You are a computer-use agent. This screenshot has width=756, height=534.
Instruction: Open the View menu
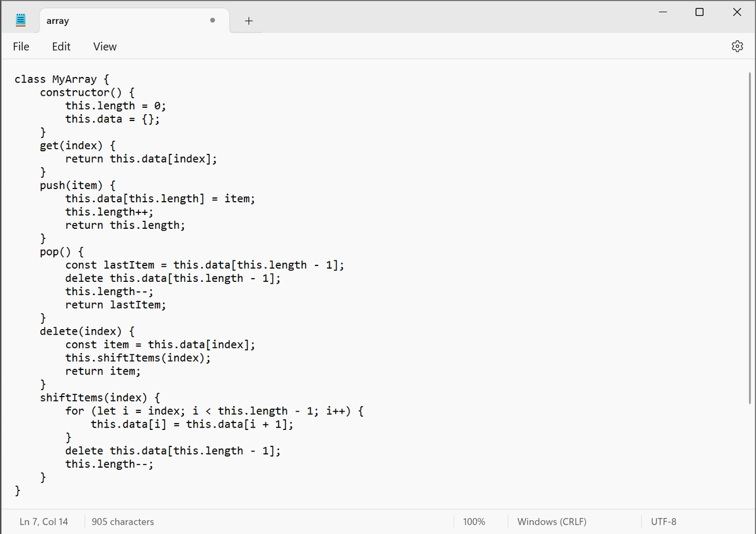pos(105,46)
